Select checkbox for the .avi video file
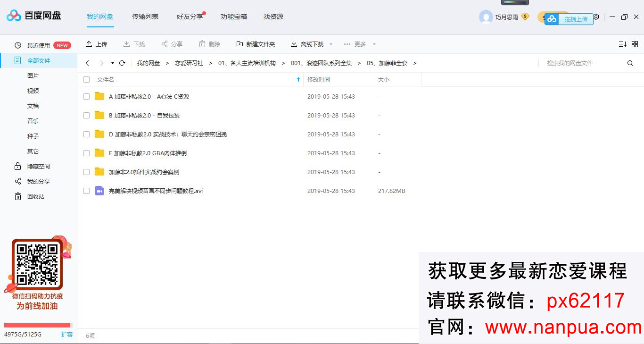 pyautogui.click(x=86, y=191)
